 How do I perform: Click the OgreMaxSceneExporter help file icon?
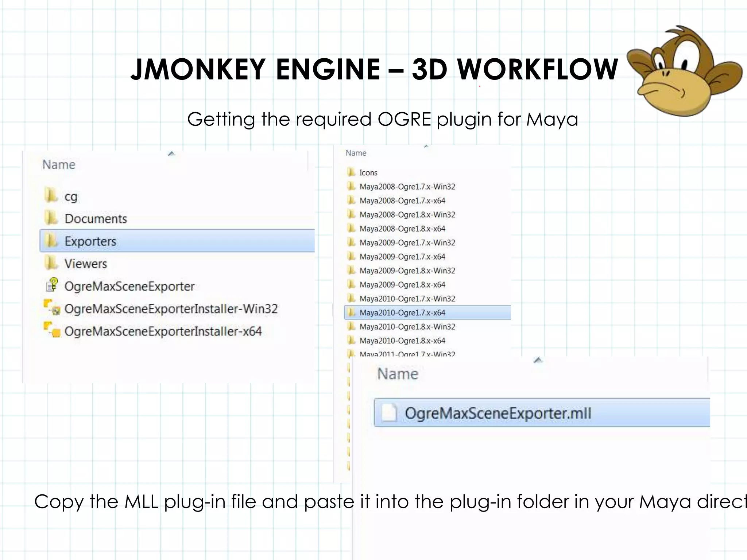pos(52,285)
